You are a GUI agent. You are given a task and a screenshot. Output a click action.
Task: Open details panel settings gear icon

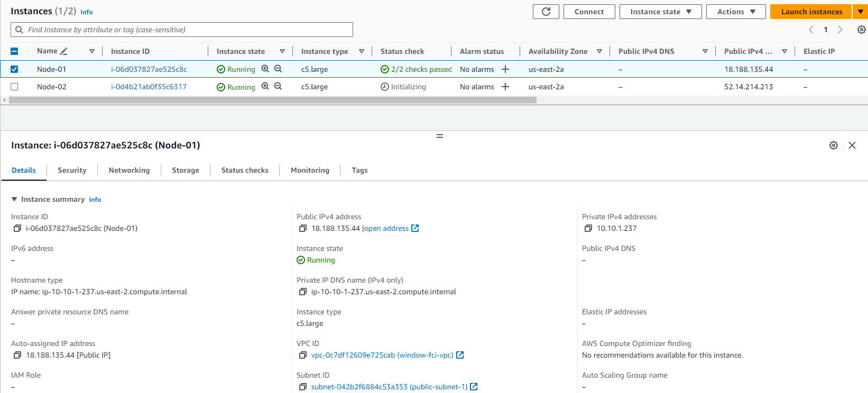834,145
